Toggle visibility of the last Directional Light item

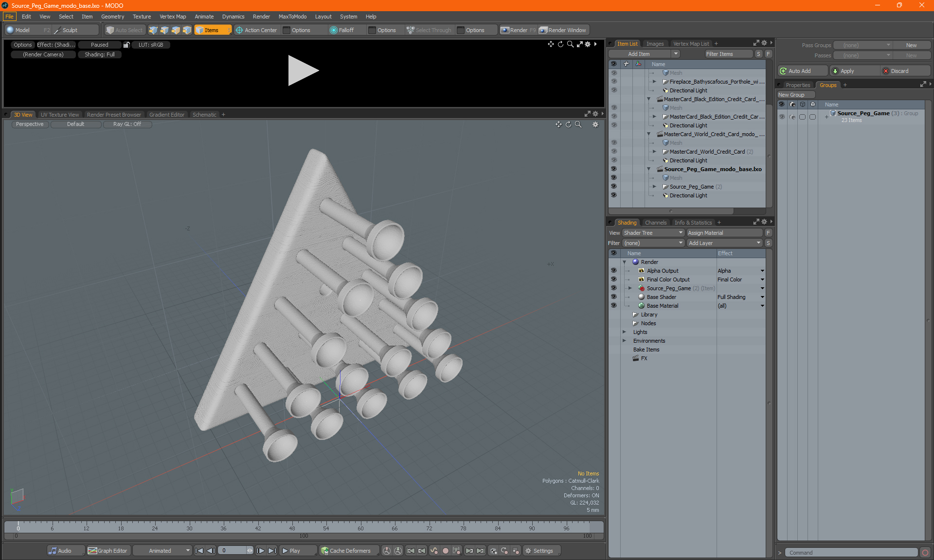(614, 195)
